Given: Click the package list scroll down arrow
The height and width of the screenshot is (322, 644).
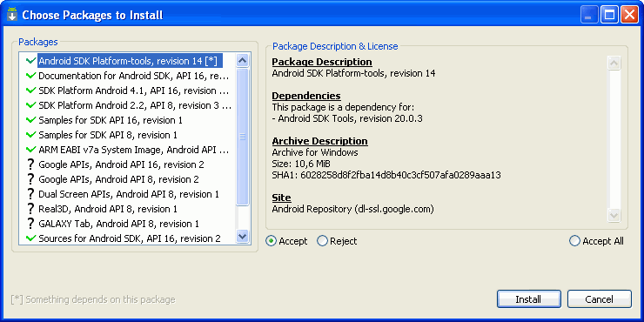Looking at the screenshot, I should click(x=243, y=236).
